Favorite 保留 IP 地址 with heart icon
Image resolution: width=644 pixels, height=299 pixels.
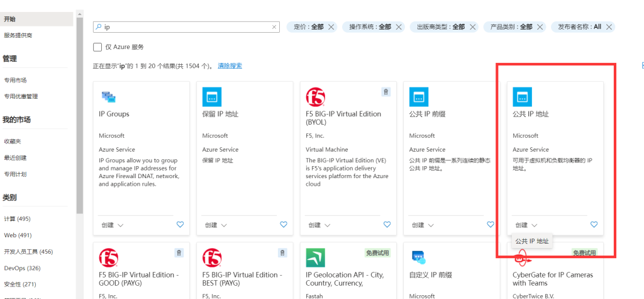coord(284,225)
